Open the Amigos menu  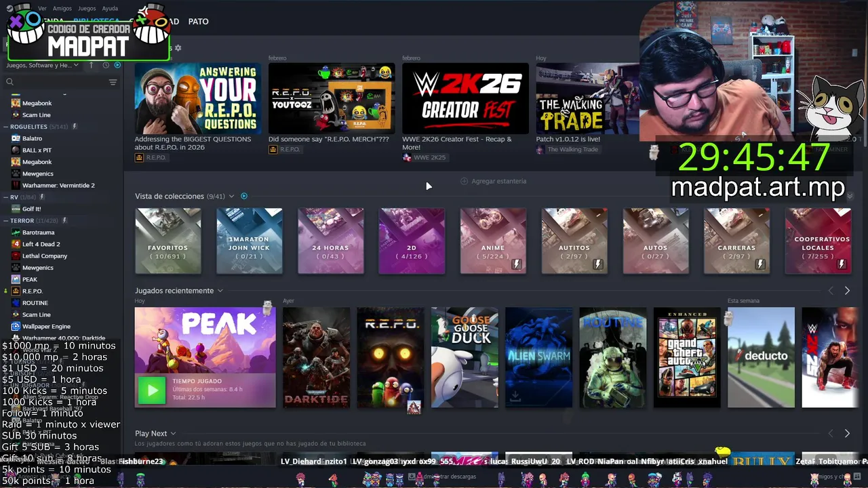pyautogui.click(x=62, y=8)
